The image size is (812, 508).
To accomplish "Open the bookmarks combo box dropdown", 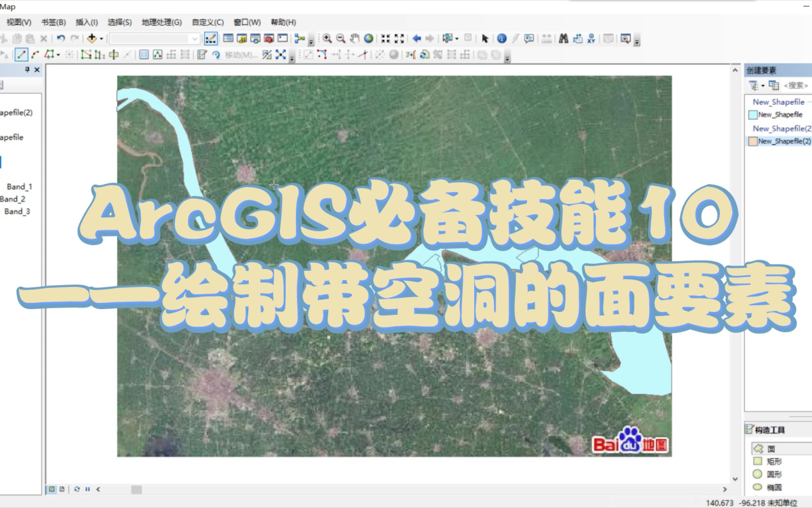I will click(195, 39).
